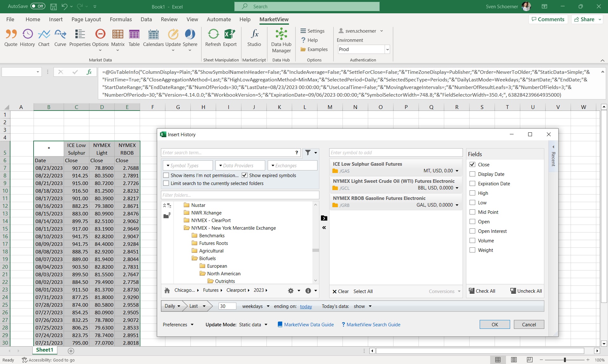Cancel the Insert History dialog
Image resolution: width=608 pixels, height=364 pixels.
[529, 324]
